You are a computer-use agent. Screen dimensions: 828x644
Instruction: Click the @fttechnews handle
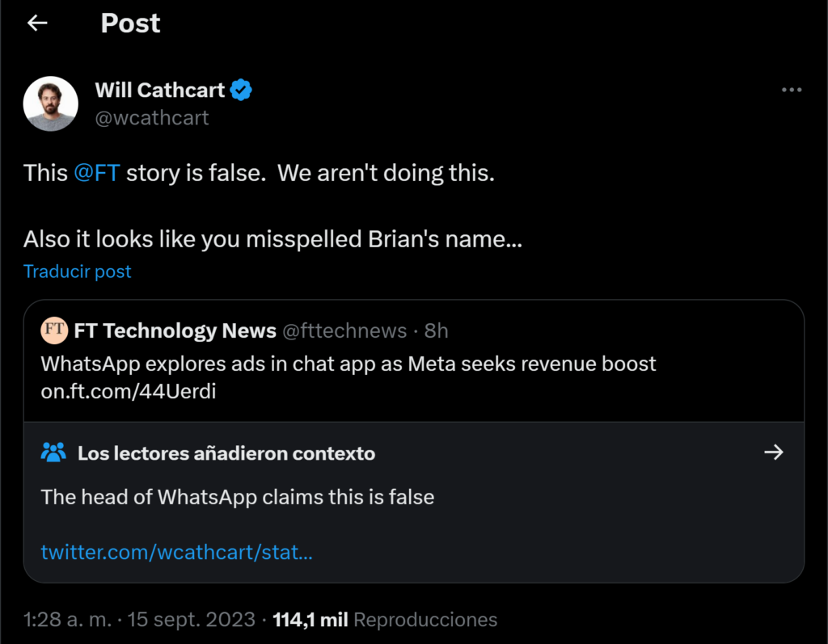click(344, 330)
